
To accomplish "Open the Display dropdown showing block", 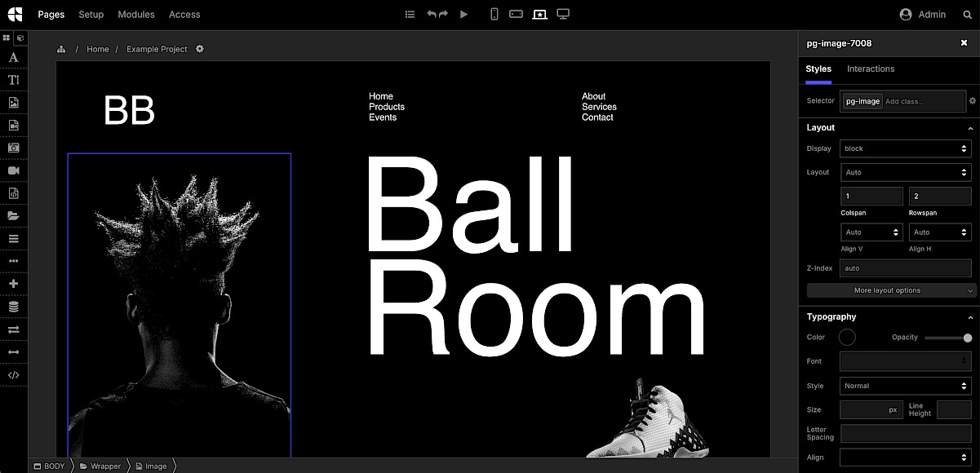I will click(905, 148).
